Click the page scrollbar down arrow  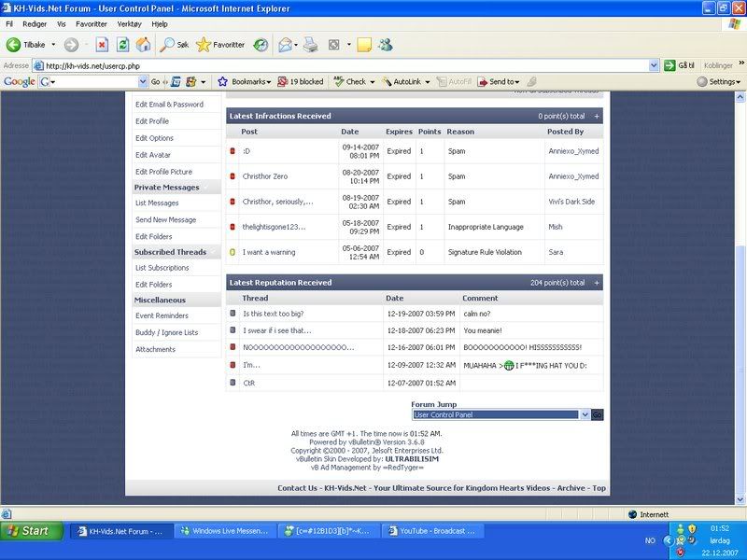tap(740, 499)
